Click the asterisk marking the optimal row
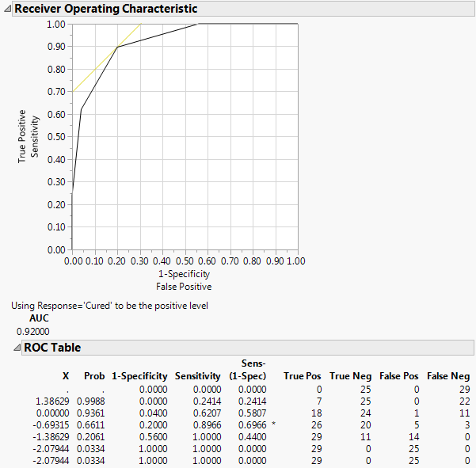 coord(273,424)
